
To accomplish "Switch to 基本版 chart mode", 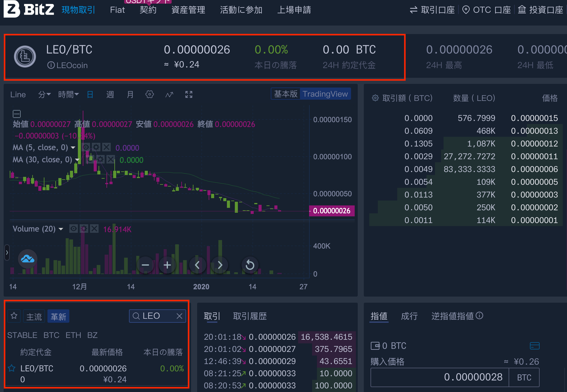I will [x=286, y=94].
